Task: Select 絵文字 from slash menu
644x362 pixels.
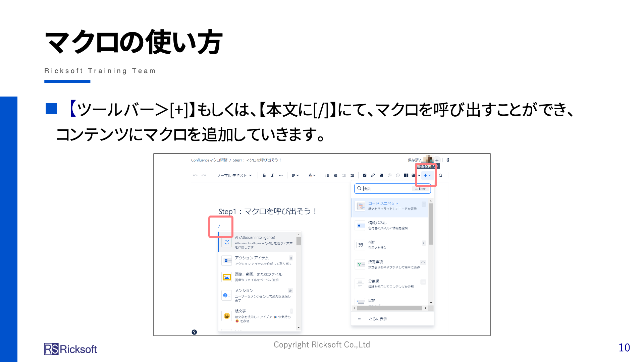Action: 257,316
